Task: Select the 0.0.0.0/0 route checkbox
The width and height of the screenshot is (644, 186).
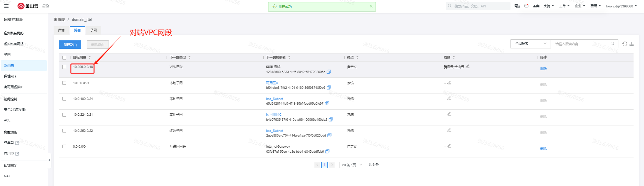Action: pos(64,147)
